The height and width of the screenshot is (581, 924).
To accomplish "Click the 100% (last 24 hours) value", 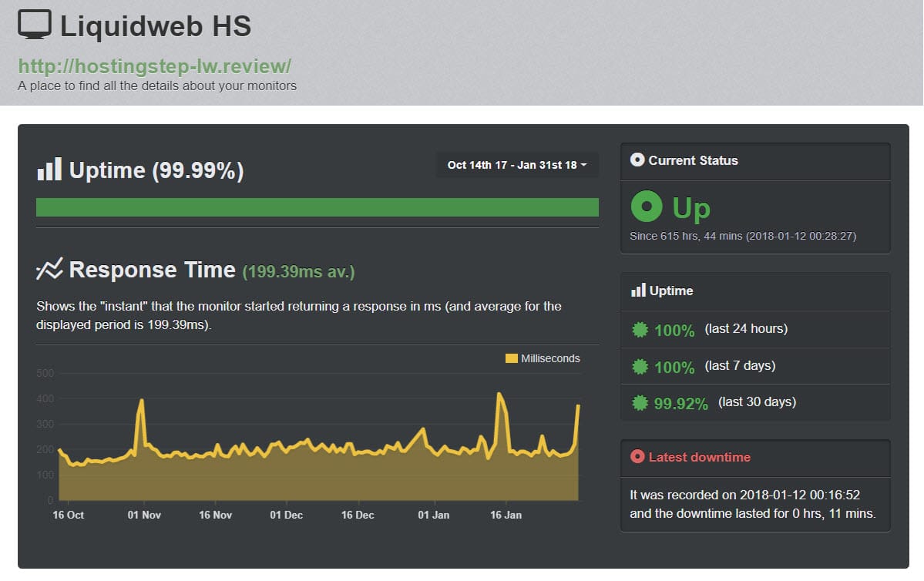I will (x=674, y=330).
